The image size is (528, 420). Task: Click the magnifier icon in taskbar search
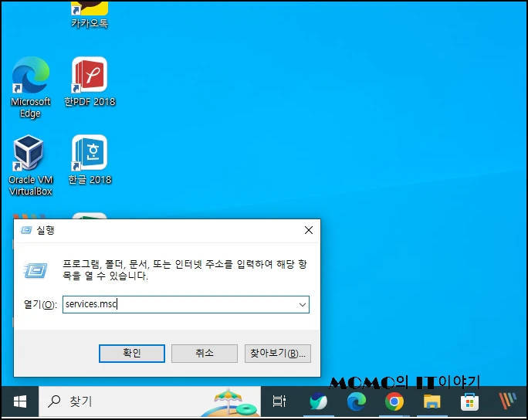click(54, 401)
